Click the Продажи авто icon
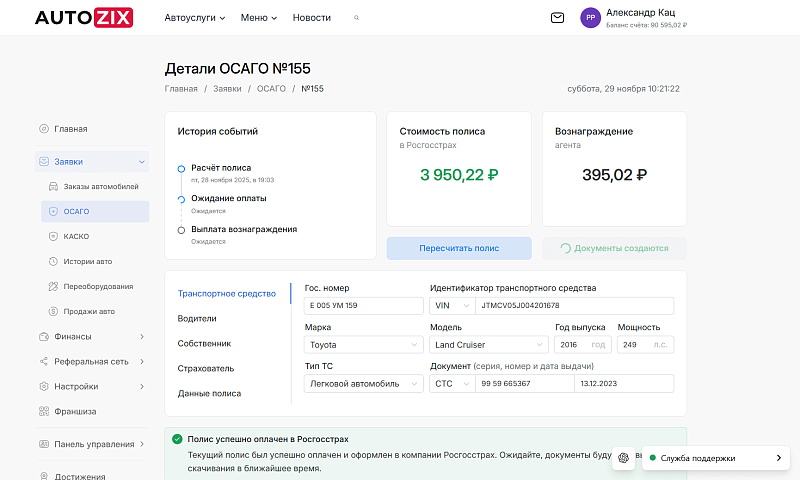The height and width of the screenshot is (480, 800). pos(53,312)
